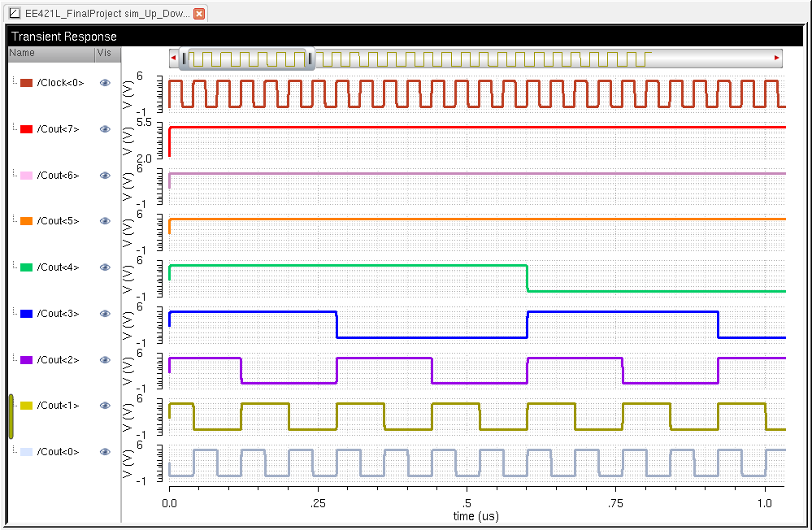
Task: Click the left red arrow on overview scrollbar
Action: pos(173,58)
